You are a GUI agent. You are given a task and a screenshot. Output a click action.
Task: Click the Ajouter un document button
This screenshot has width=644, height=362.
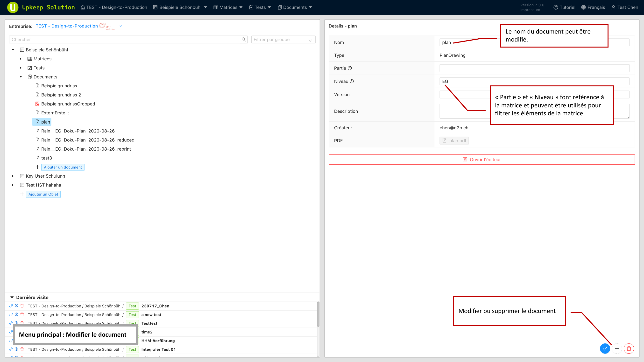[x=63, y=167]
